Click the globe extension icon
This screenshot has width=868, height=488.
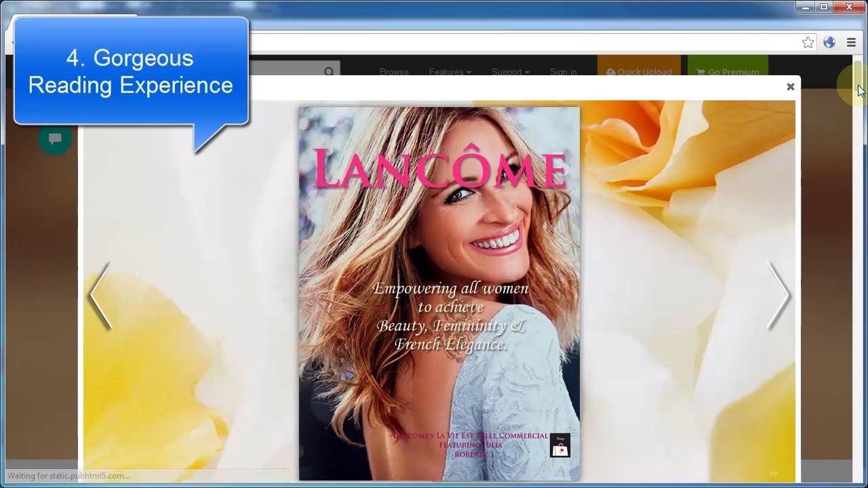click(829, 43)
